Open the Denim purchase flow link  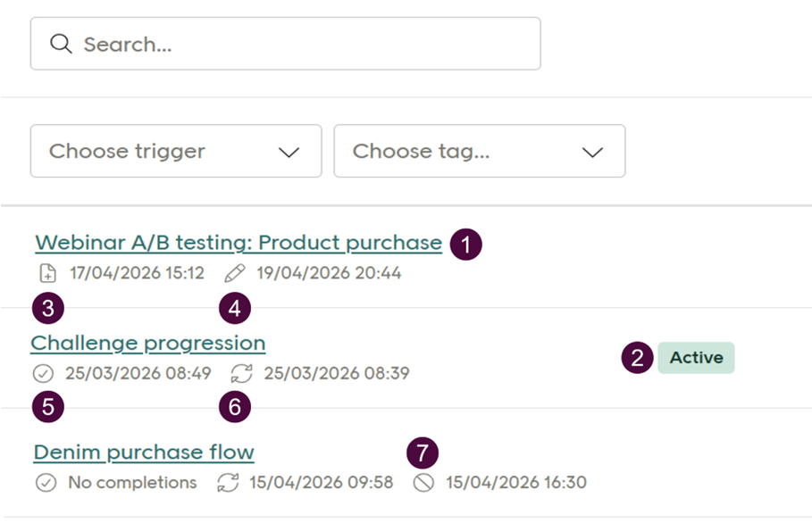pyautogui.click(x=144, y=452)
